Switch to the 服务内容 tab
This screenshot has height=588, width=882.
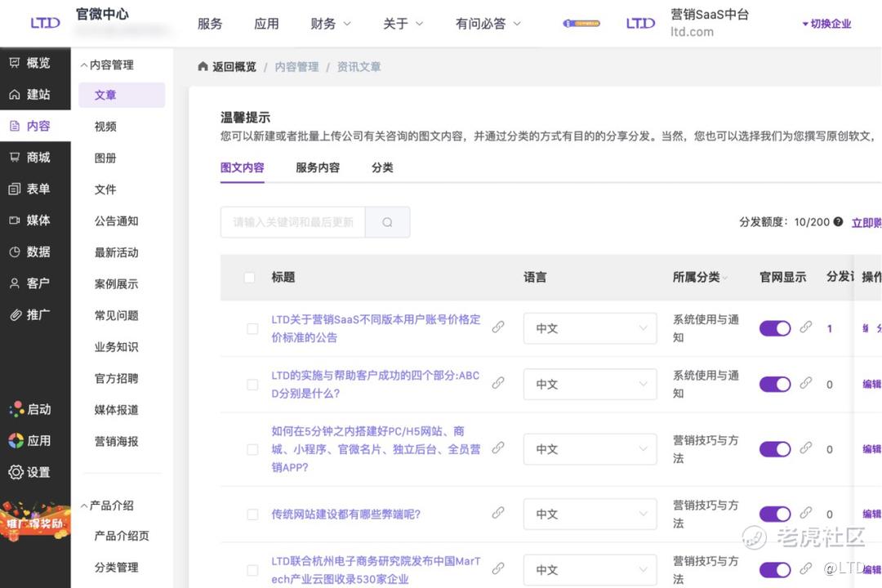click(317, 167)
